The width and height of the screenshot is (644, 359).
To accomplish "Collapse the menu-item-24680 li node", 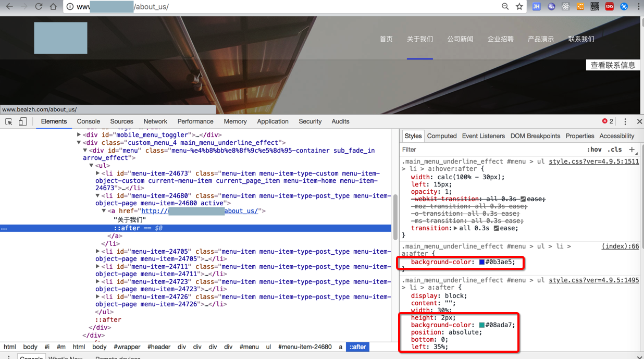I will [x=98, y=196].
